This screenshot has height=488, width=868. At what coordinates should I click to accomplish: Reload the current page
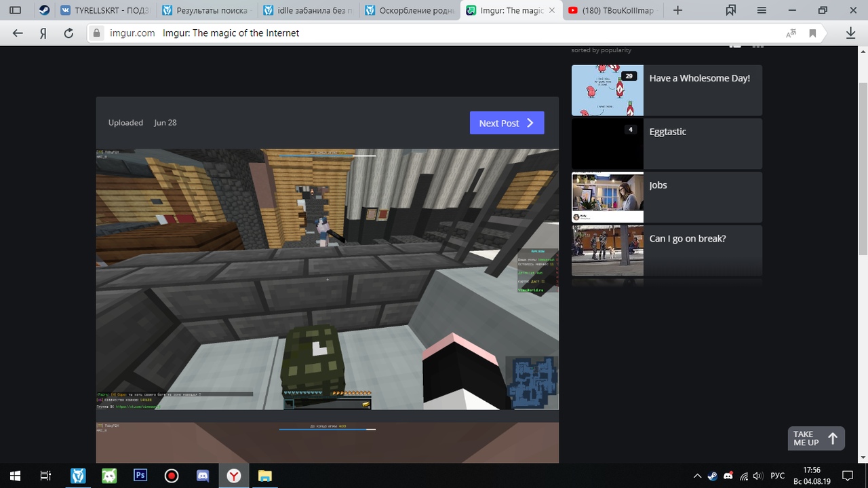[x=68, y=33]
